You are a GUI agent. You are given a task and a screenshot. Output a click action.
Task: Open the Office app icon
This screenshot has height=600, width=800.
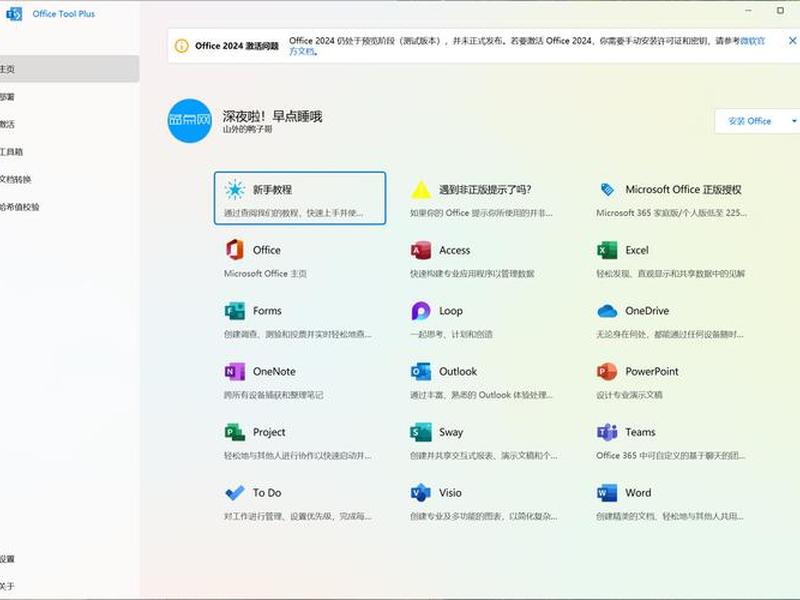(x=235, y=249)
